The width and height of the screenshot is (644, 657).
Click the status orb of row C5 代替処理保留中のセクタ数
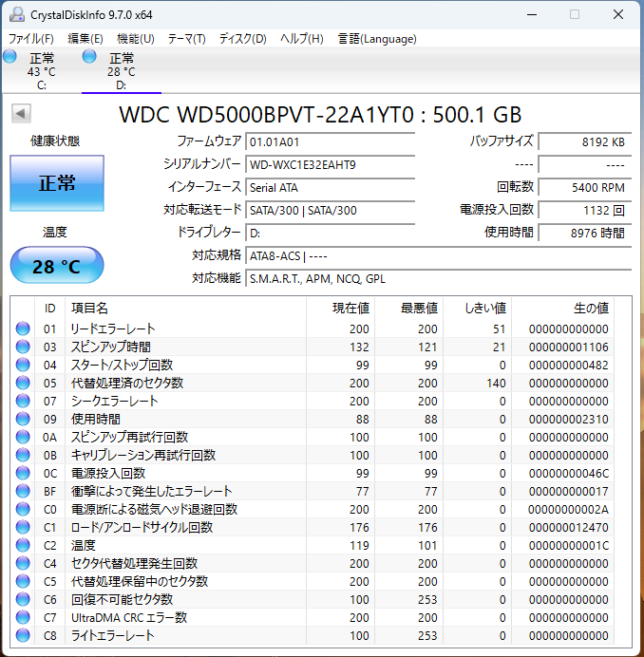(x=23, y=581)
